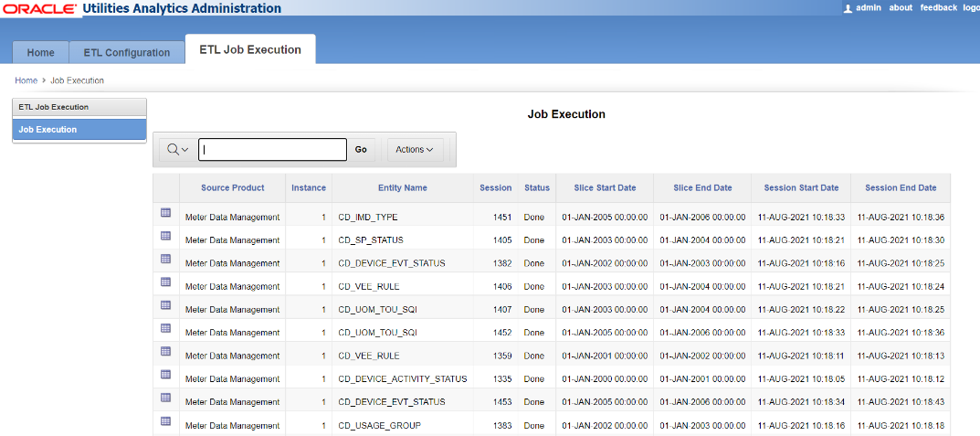
Task: Click detail icon for session 1382 row
Action: tap(165, 259)
